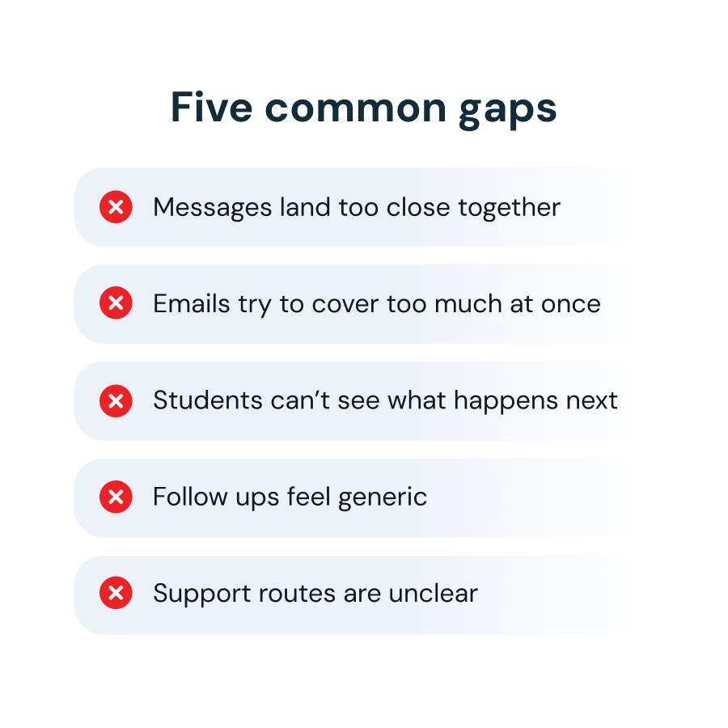Click the "Five common gaps" heading
This screenshot has height=728, width=728.
(x=363, y=108)
